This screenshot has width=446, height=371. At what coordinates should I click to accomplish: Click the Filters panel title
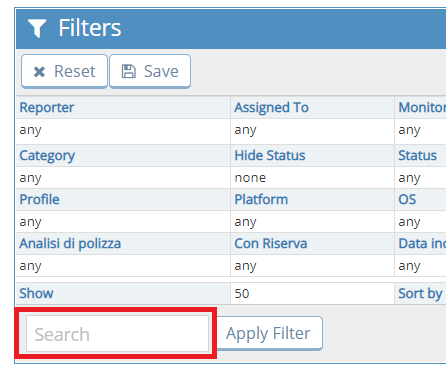90,28
